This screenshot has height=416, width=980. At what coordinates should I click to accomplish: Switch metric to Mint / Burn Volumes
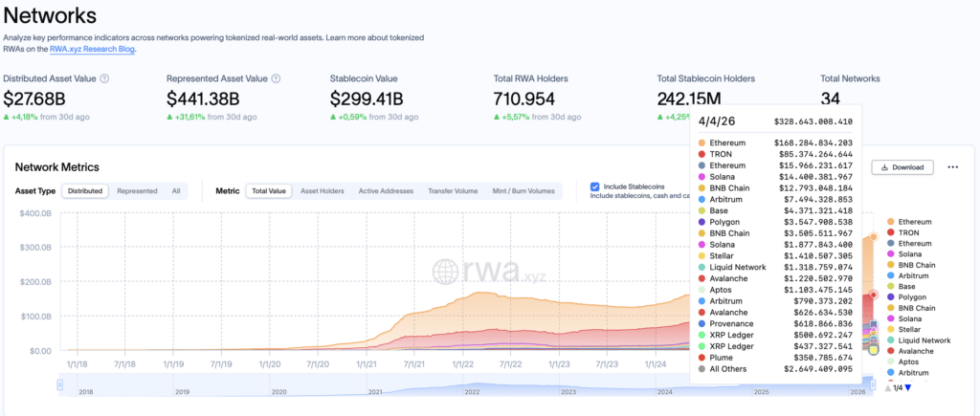click(523, 191)
